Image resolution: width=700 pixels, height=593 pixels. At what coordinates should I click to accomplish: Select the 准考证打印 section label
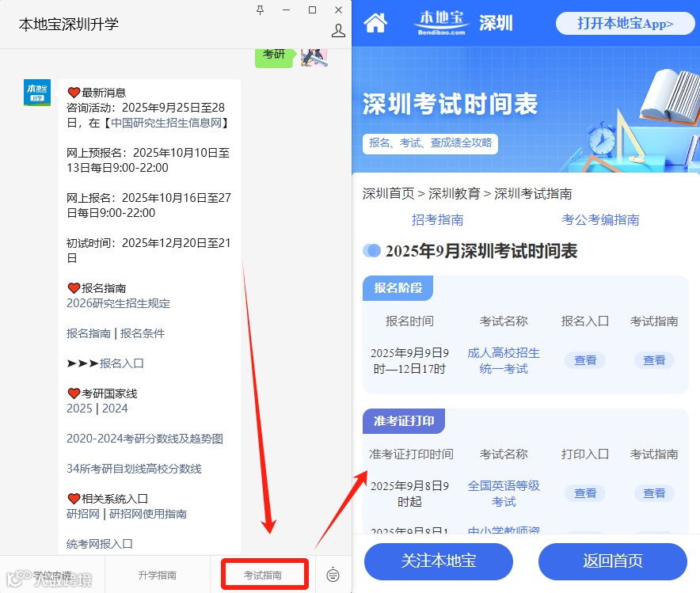pyautogui.click(x=404, y=420)
